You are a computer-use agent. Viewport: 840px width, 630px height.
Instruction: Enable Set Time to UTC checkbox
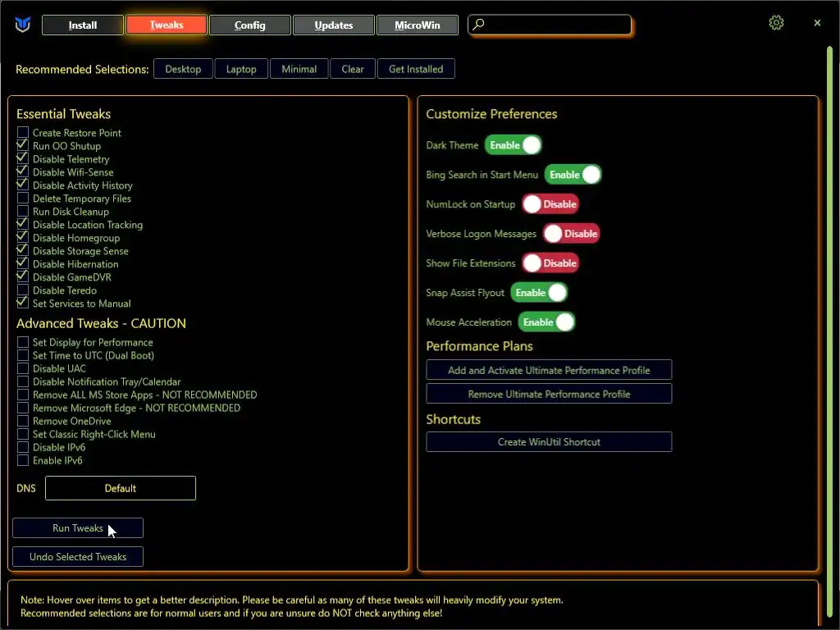pyautogui.click(x=22, y=355)
